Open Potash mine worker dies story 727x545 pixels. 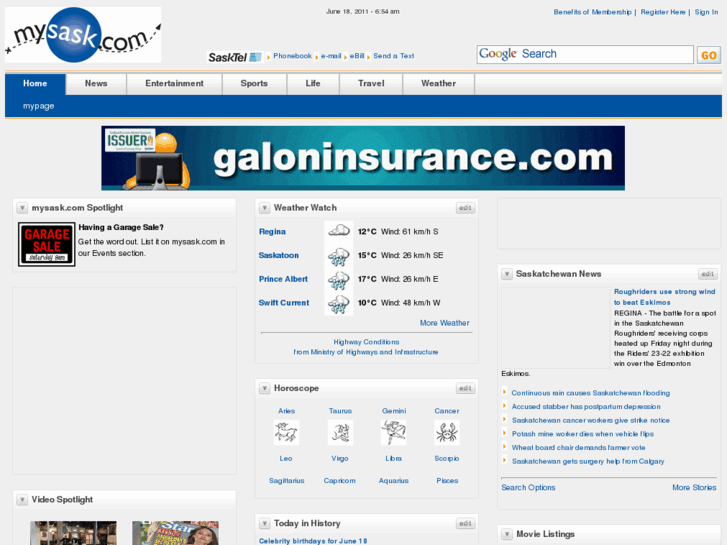(583, 434)
